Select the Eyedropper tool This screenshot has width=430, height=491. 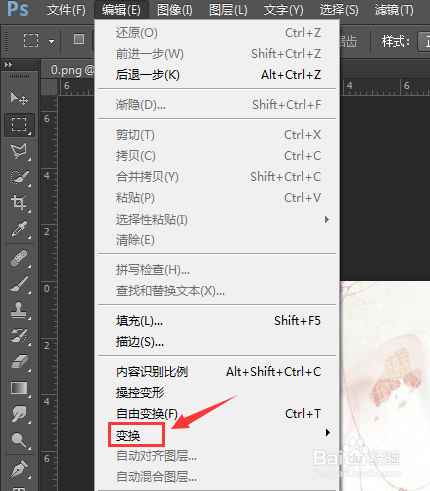19,229
